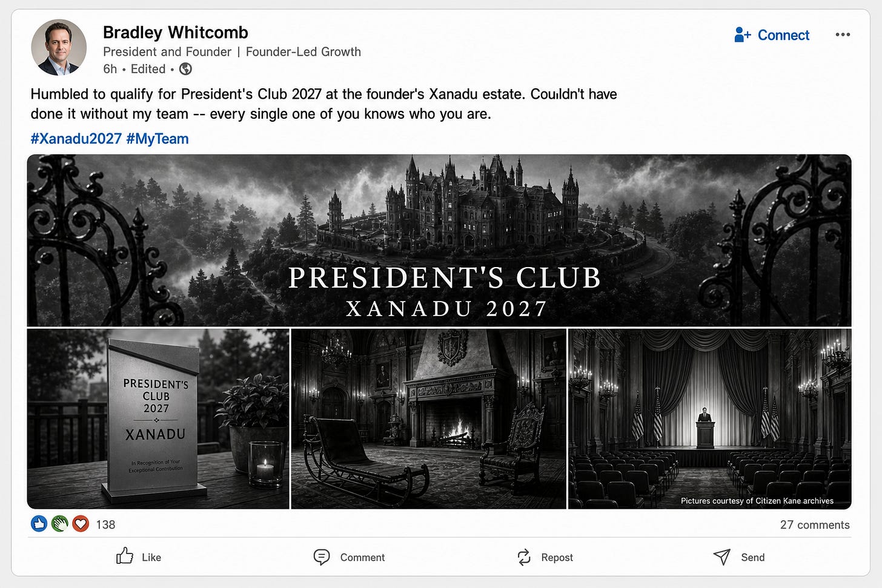Image resolution: width=882 pixels, height=588 pixels.
Task: Open Bradley Whitcomb's profile photo
Action: coord(59,47)
